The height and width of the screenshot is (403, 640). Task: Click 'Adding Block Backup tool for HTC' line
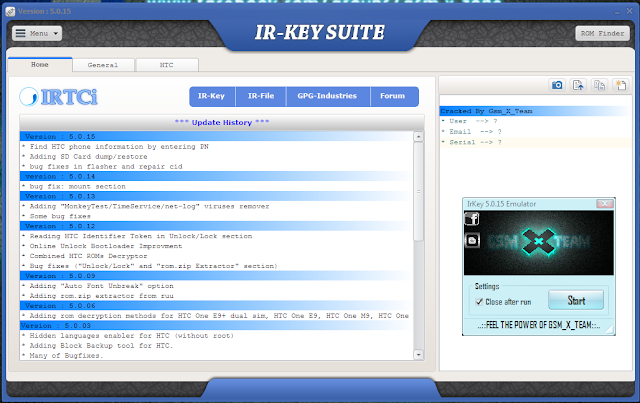pos(98,346)
